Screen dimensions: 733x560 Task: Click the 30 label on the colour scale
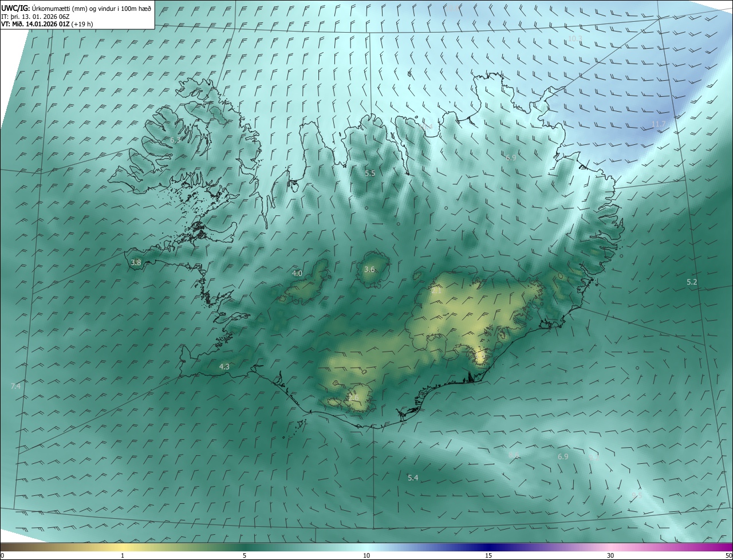tap(610, 555)
